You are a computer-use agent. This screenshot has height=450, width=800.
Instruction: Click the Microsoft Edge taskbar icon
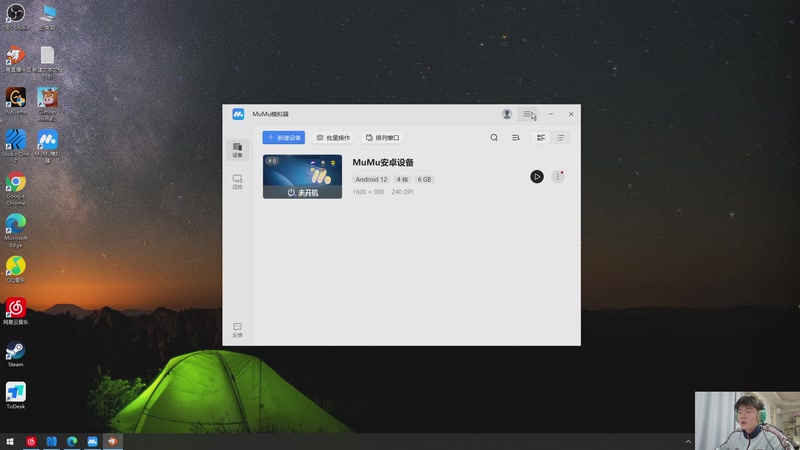coord(72,441)
